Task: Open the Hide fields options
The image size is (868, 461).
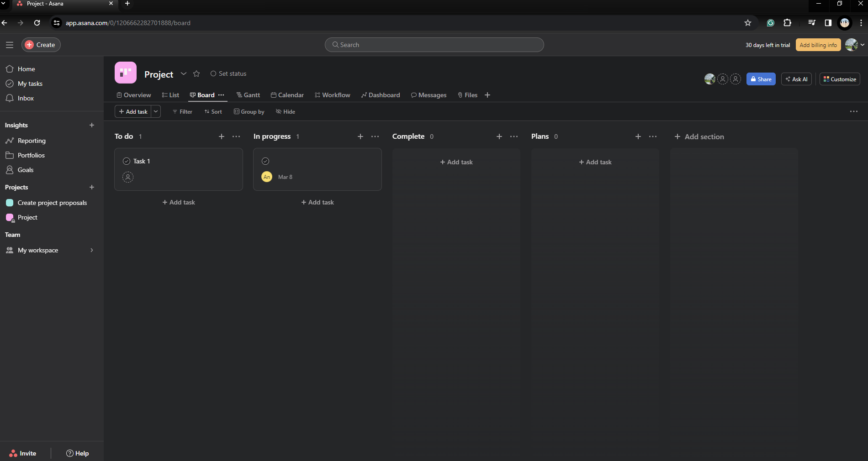Action: 286,112
